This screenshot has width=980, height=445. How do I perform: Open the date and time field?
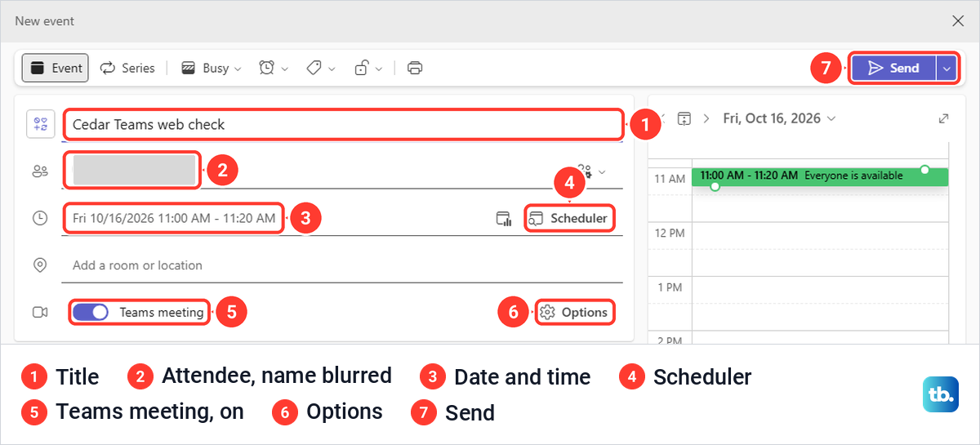point(174,218)
